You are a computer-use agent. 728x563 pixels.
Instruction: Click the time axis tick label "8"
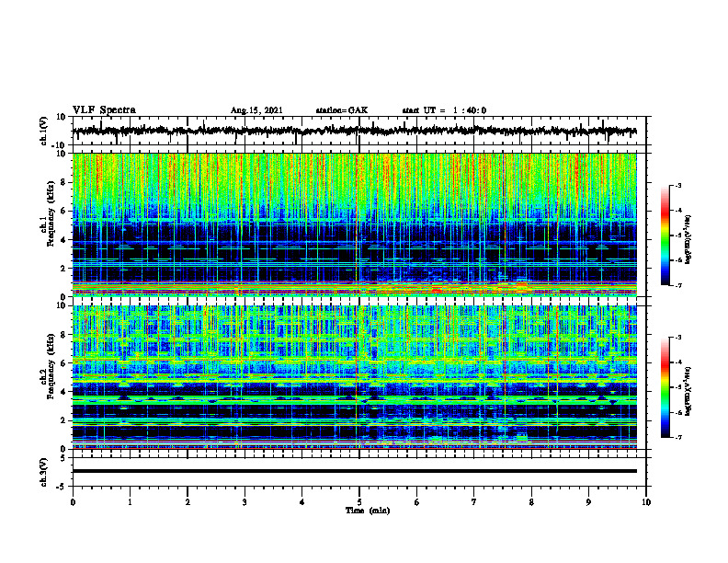click(x=531, y=502)
